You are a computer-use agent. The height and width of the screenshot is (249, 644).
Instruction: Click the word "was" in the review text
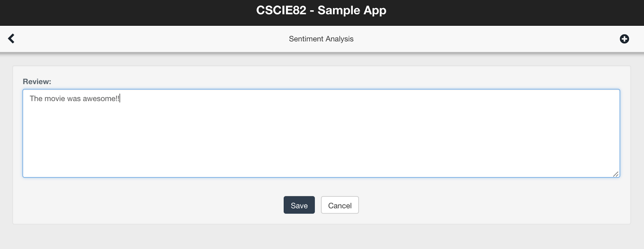[74, 99]
